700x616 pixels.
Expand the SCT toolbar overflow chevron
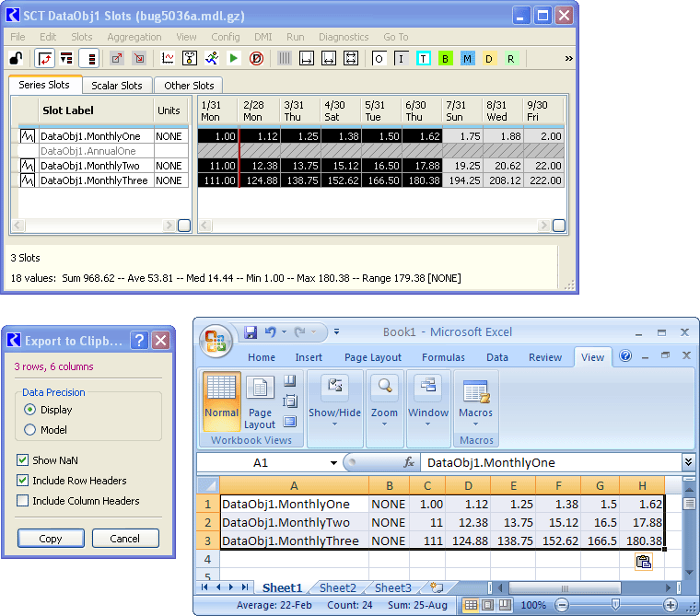[568, 59]
